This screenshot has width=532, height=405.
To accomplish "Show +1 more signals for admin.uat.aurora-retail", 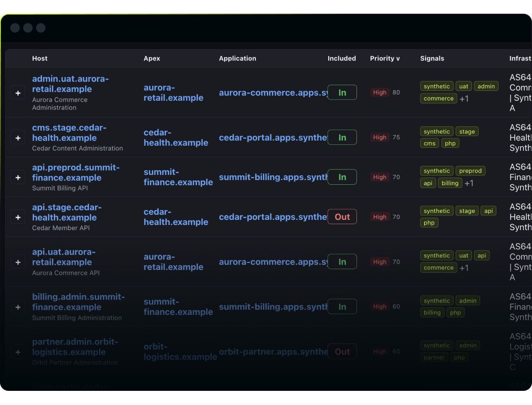I will (x=464, y=99).
